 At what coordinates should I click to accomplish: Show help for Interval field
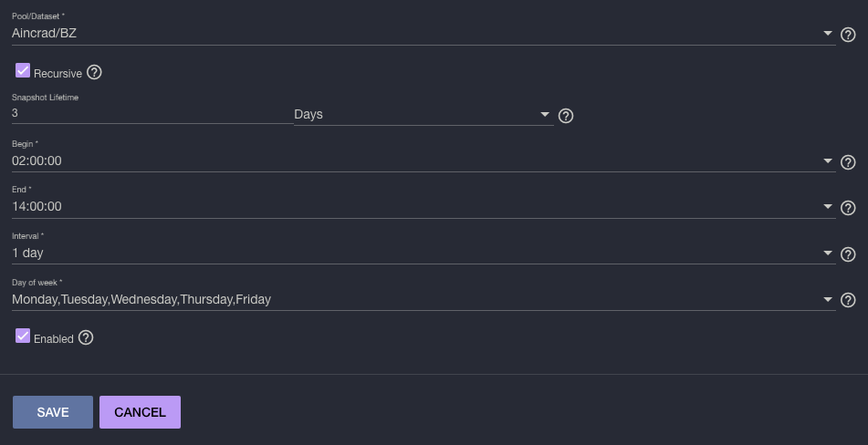coord(848,254)
